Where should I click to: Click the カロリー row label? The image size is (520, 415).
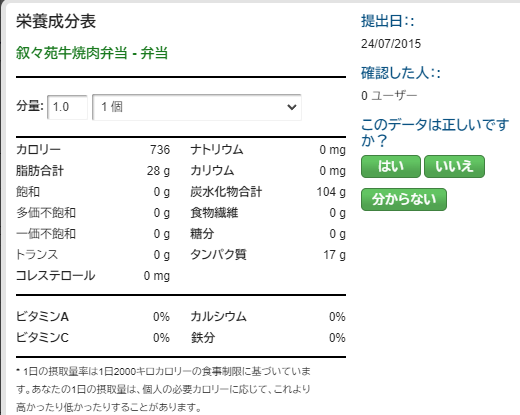click(38, 150)
